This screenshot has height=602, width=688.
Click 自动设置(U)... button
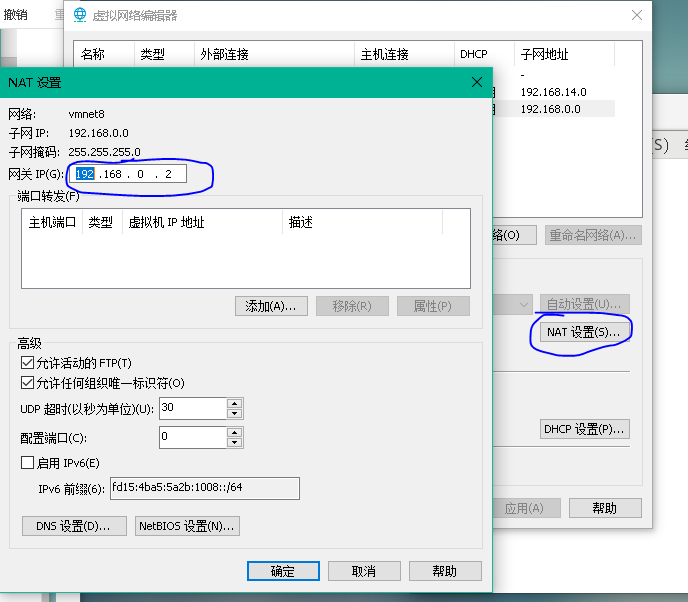tap(585, 304)
